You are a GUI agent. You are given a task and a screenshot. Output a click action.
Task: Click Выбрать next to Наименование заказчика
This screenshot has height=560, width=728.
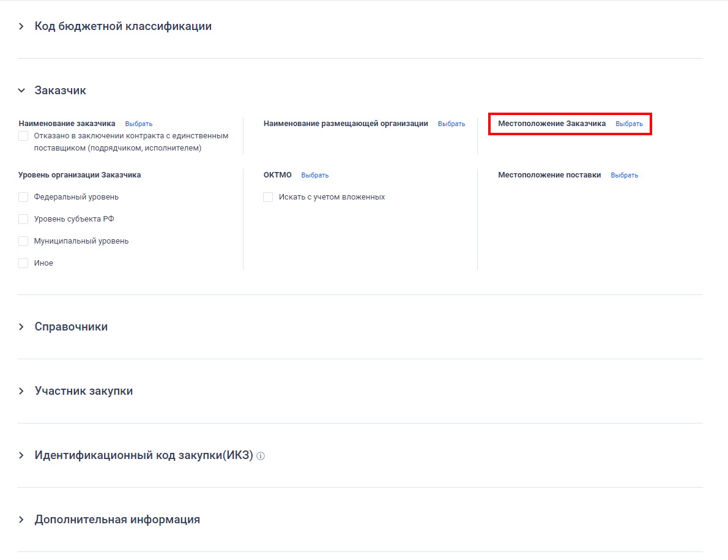click(139, 124)
